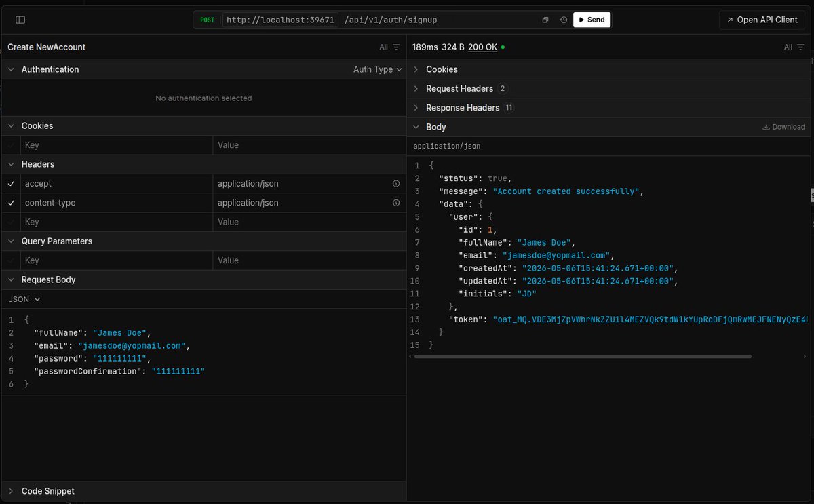Viewport: 814px width, 504px height.
Task: Click the response panel filter icon
Action: (800, 47)
